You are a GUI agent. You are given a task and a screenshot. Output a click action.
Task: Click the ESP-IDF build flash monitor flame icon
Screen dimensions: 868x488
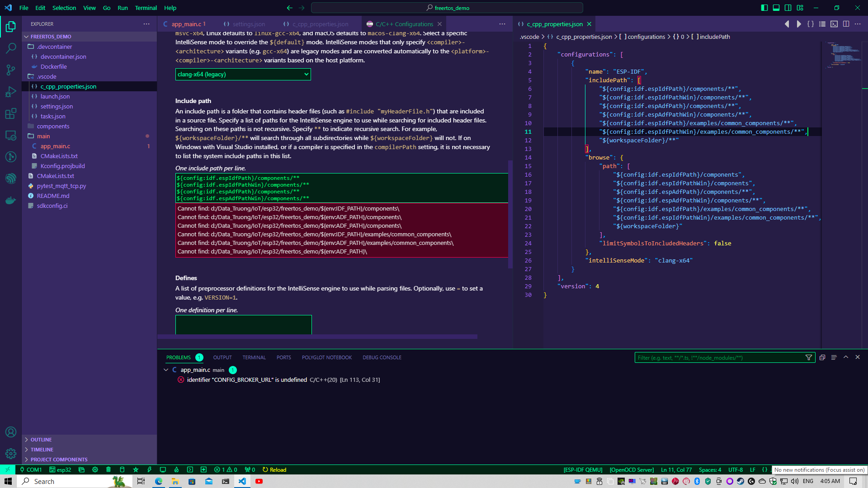[x=176, y=469]
